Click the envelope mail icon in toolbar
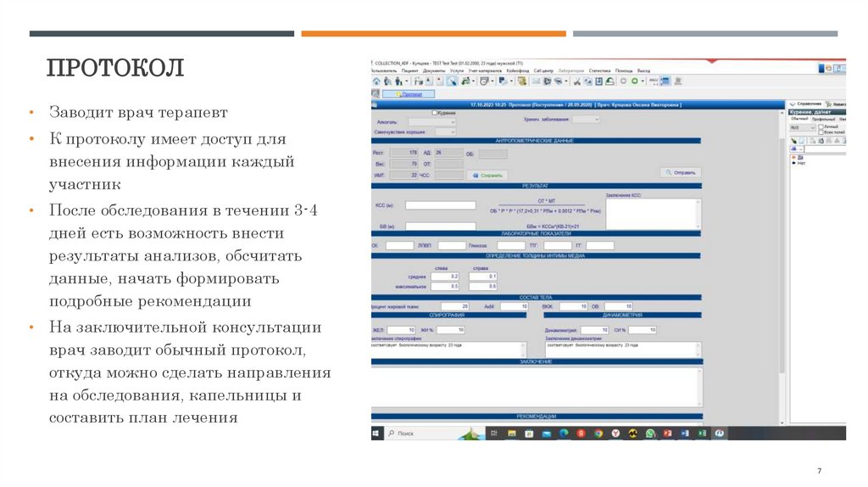This screenshot has width=868, height=487. click(x=537, y=81)
